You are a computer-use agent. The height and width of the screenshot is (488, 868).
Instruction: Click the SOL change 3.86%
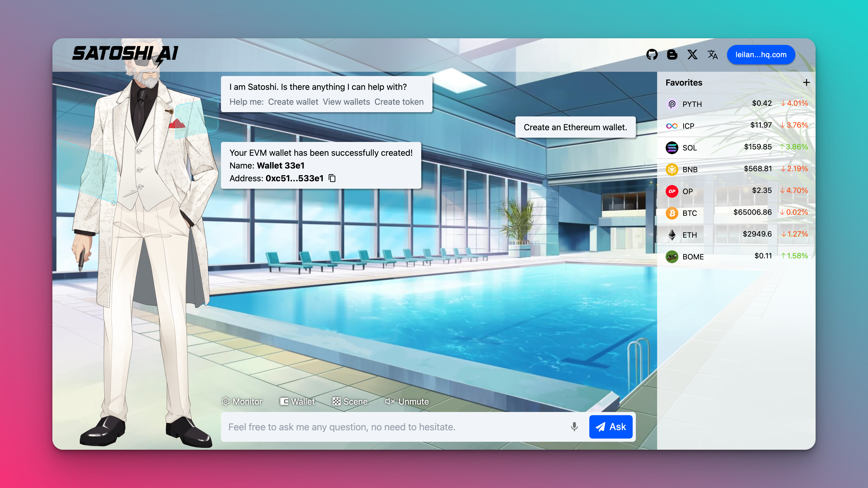(x=794, y=147)
